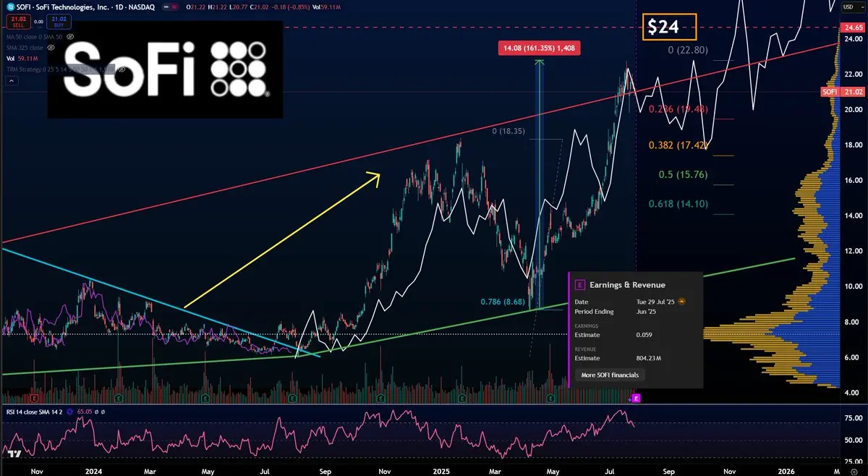Toggle the grey dash indicator in header pill
Viewport: 868px width, 476px height.
coord(166,7)
